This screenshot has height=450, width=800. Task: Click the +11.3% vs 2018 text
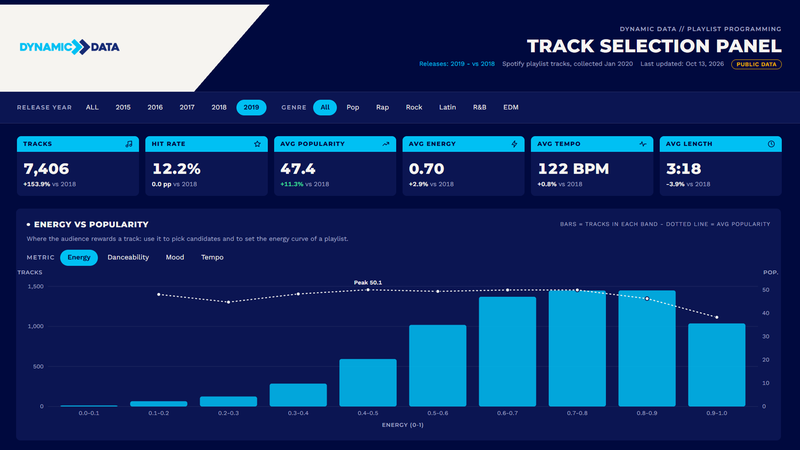click(305, 184)
